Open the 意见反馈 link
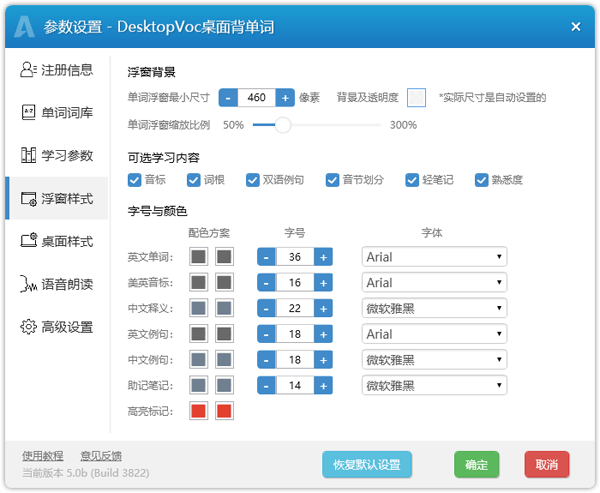The width and height of the screenshot is (600, 493). pyautogui.click(x=101, y=456)
